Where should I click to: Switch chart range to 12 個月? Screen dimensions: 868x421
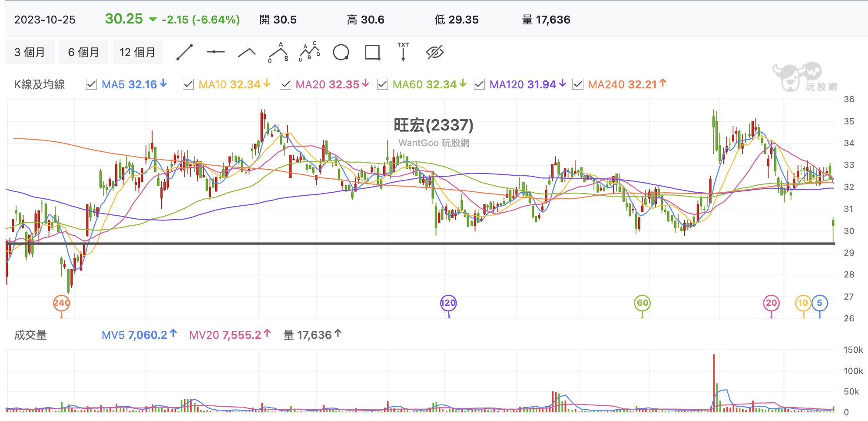point(137,52)
